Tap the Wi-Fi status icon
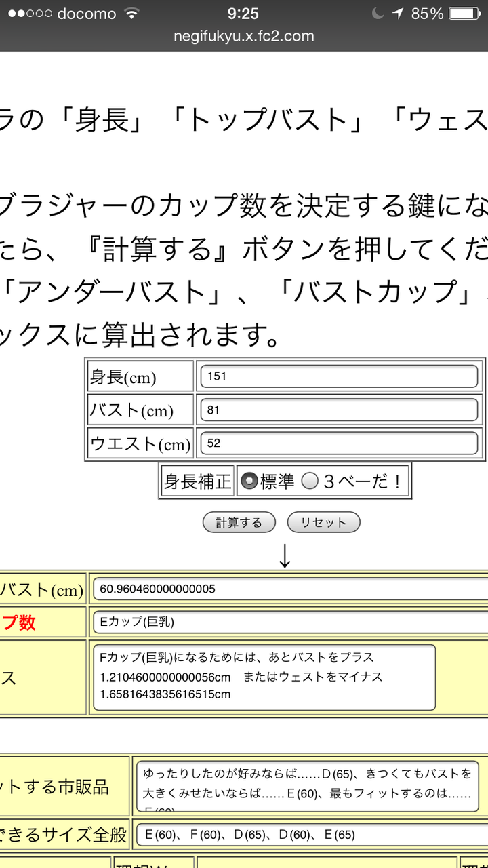Viewport: 488px width, 868px height. [x=131, y=14]
